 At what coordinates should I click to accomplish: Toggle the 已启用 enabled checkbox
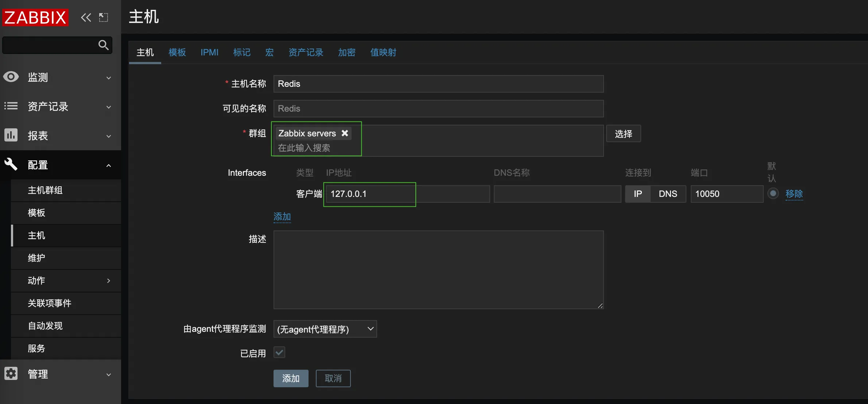(x=279, y=353)
